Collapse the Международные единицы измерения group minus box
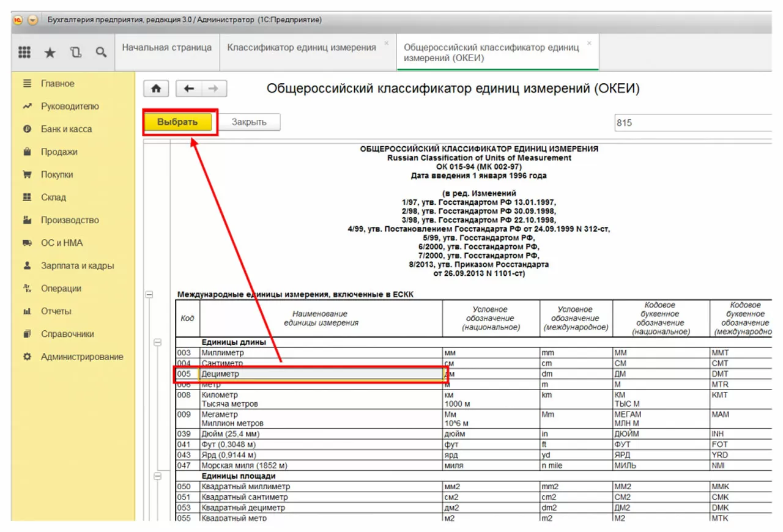The image size is (783, 532). pyautogui.click(x=149, y=294)
